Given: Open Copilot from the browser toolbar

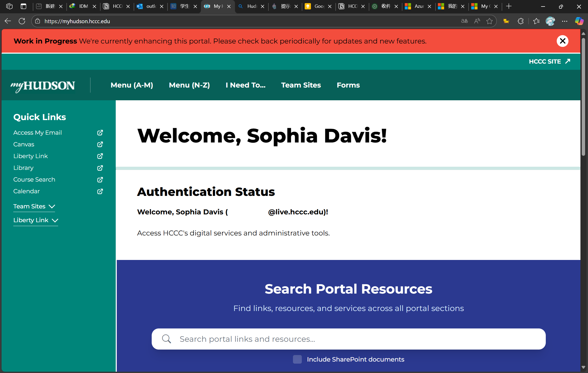Looking at the screenshot, I should point(579,21).
